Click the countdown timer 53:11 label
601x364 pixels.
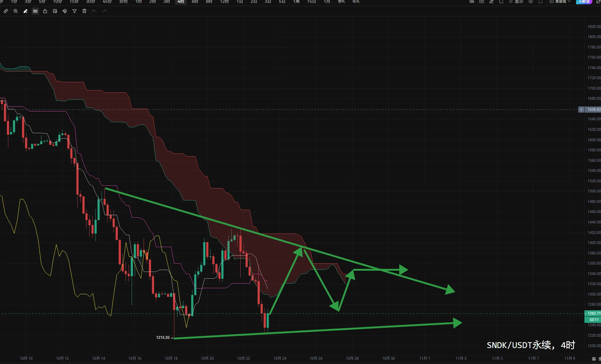pyautogui.click(x=593, y=319)
